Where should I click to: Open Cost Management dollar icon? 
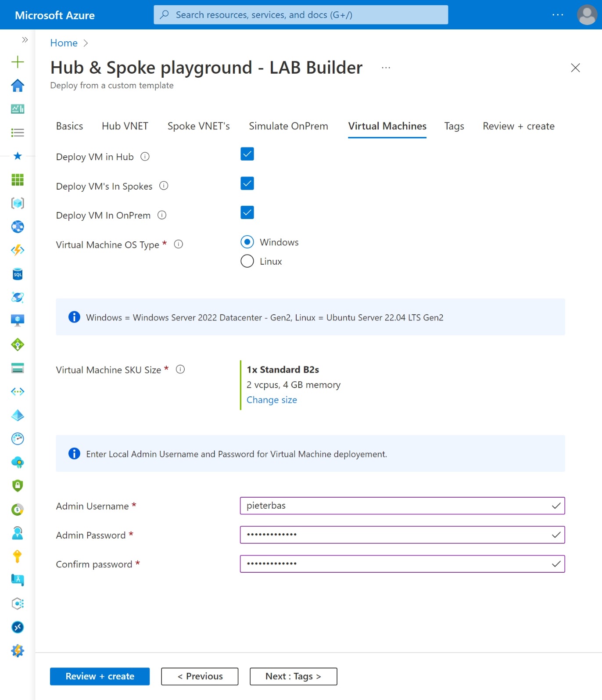click(x=18, y=509)
